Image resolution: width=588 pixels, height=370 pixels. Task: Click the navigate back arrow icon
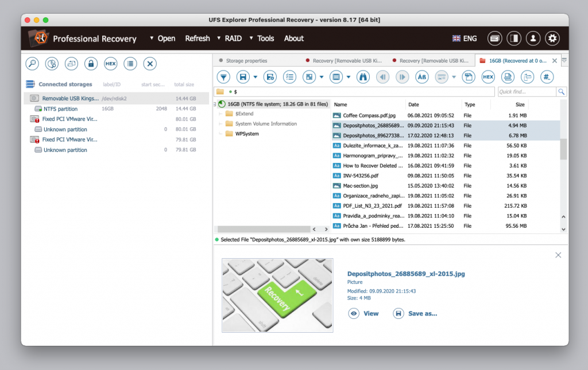[x=383, y=76]
